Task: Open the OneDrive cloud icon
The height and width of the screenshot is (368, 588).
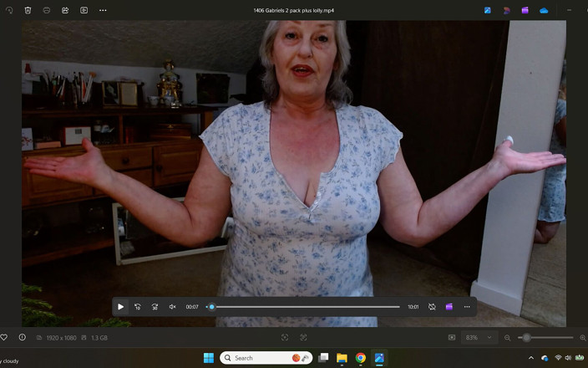Action: tap(544, 11)
